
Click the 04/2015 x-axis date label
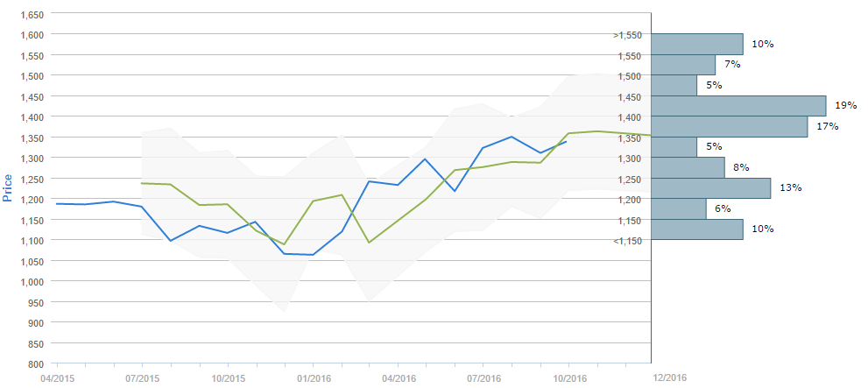tap(57, 378)
